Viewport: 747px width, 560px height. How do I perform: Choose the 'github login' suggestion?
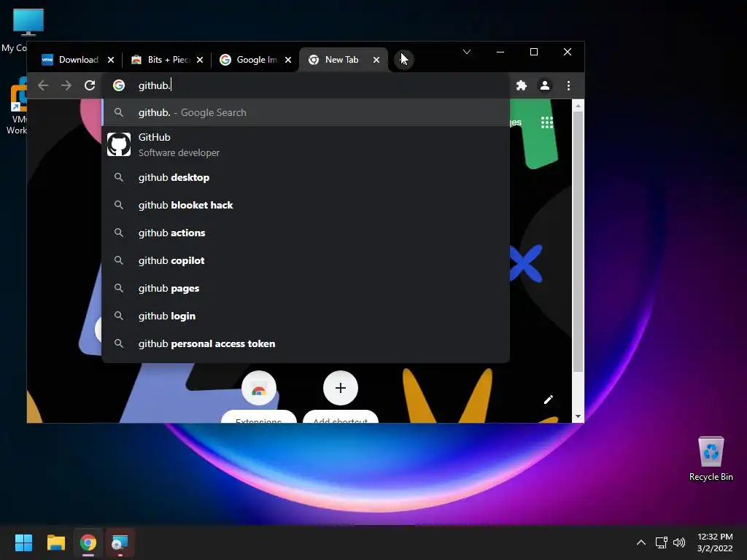tap(306, 316)
